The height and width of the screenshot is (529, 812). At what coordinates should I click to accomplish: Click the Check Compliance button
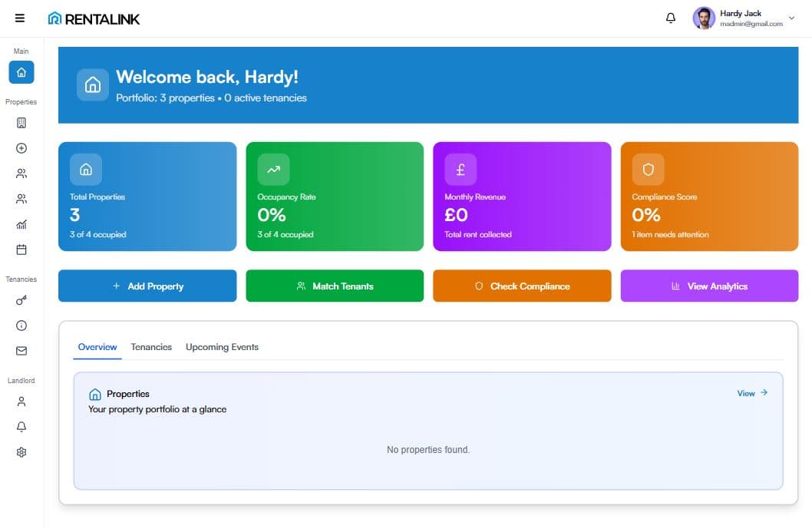tap(522, 286)
